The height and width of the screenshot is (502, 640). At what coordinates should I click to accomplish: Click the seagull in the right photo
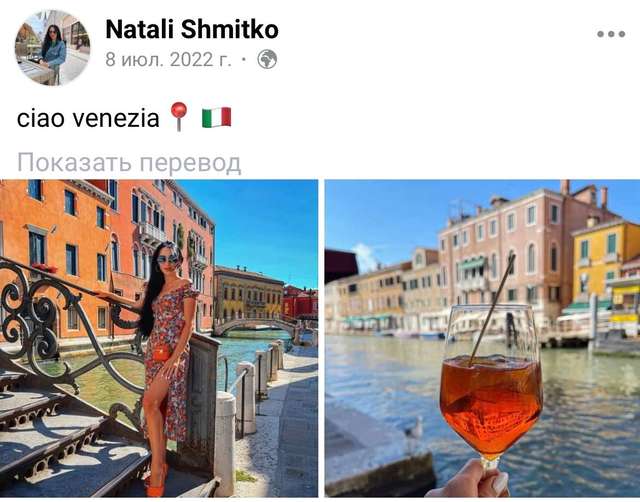pos(413,434)
